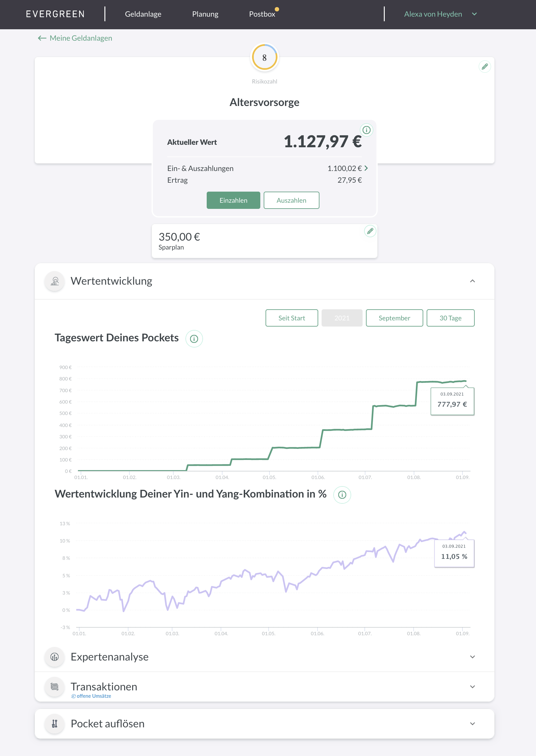The height and width of the screenshot is (756, 536).
Task: Open the info icon beside Aktueller Wert
Action: (366, 130)
